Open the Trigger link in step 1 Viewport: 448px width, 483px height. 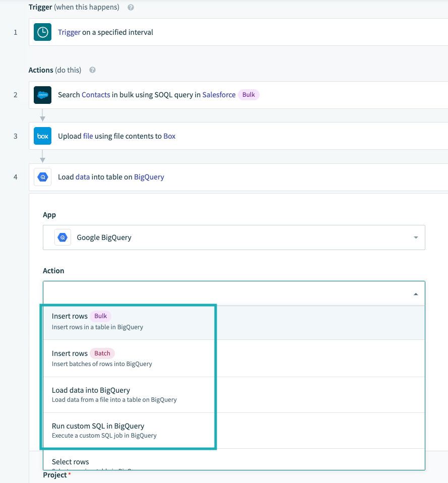(69, 32)
